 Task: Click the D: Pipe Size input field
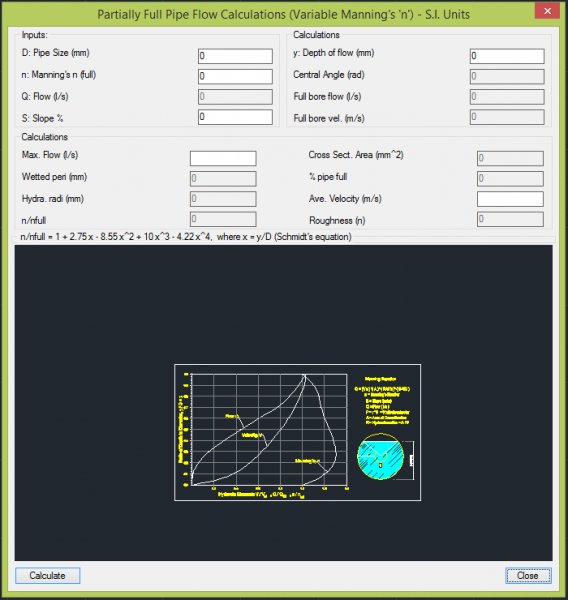click(x=235, y=56)
